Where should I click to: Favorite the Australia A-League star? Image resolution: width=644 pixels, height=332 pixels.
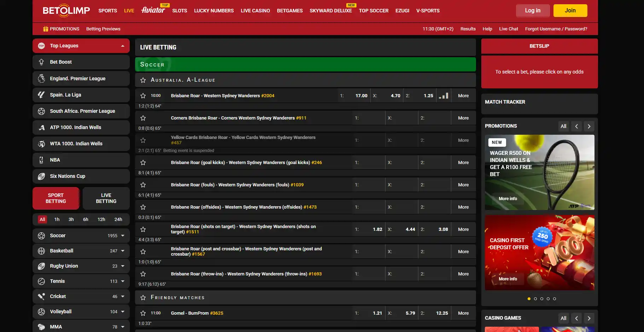coord(143,80)
